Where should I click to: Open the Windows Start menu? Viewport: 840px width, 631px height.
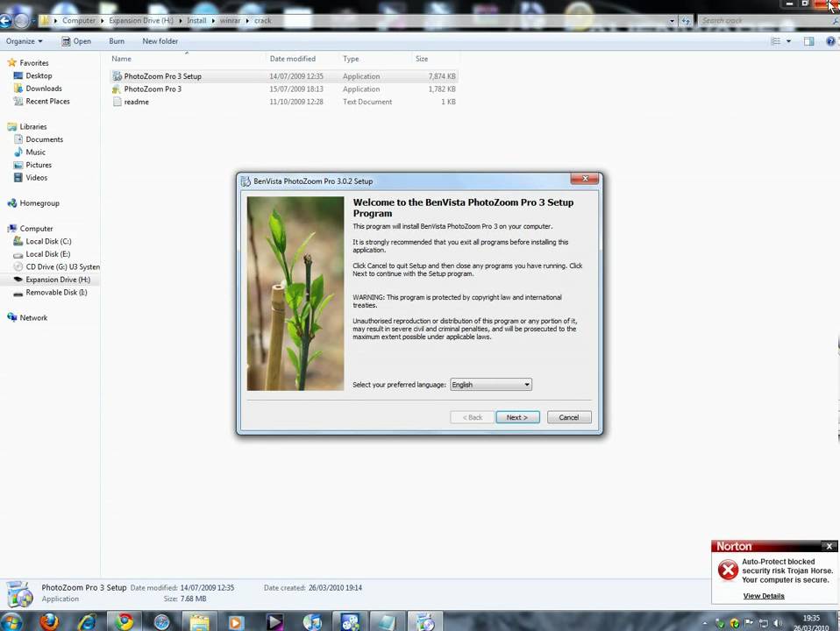[11, 621]
